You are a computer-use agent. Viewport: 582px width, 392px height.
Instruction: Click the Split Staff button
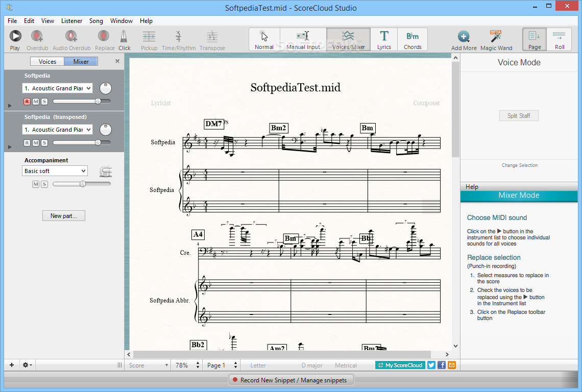point(519,116)
